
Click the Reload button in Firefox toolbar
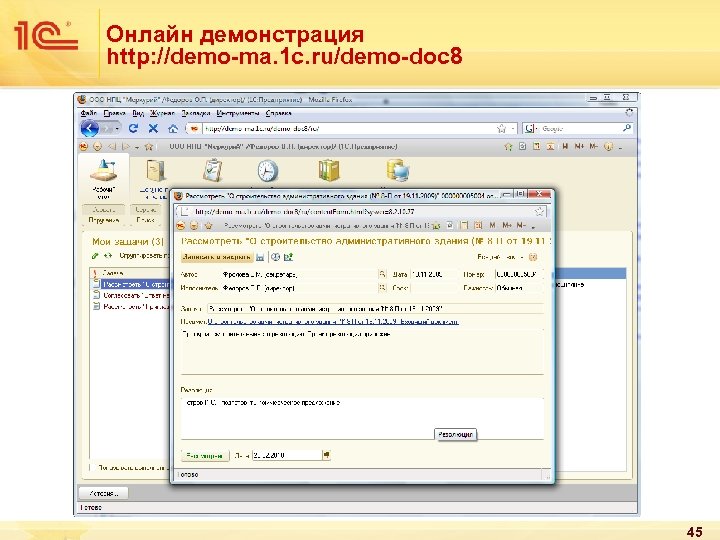[x=133, y=129]
